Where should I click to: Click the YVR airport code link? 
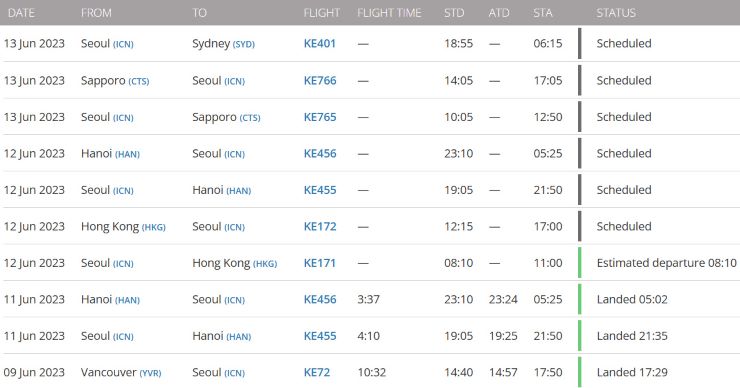point(150,373)
